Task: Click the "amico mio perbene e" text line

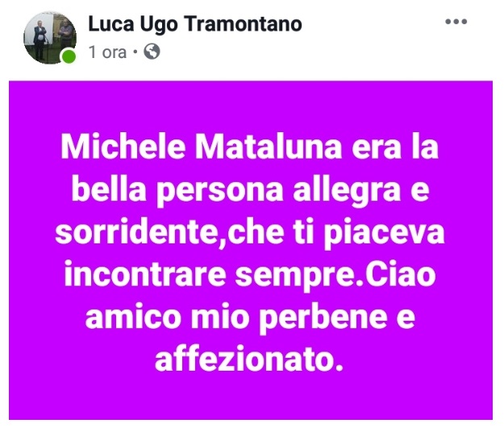Action: tap(250, 318)
